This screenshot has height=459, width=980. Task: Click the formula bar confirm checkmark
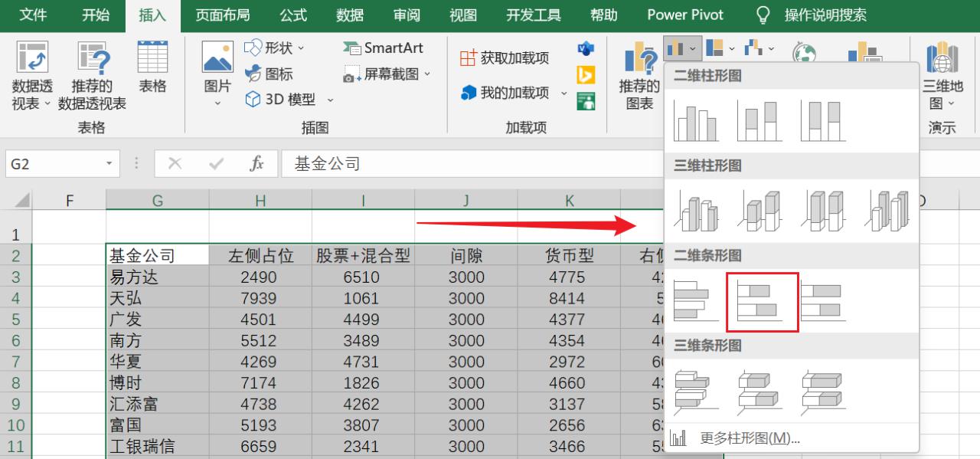coord(217,163)
